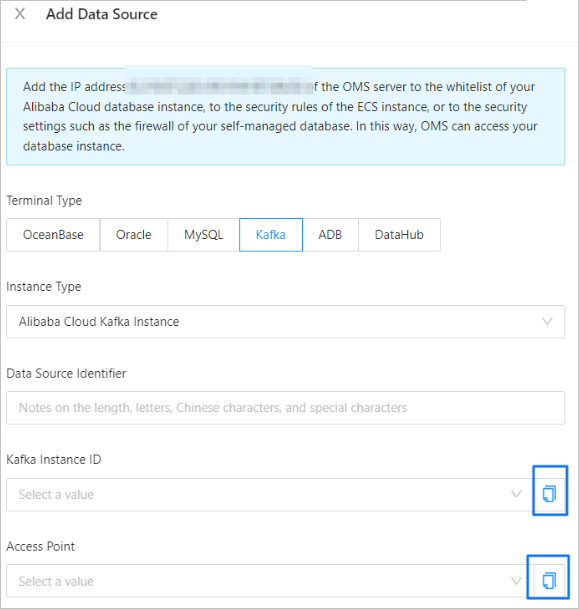Select the Oracle terminal type
Image resolution: width=579 pixels, height=609 pixels.
tap(134, 235)
